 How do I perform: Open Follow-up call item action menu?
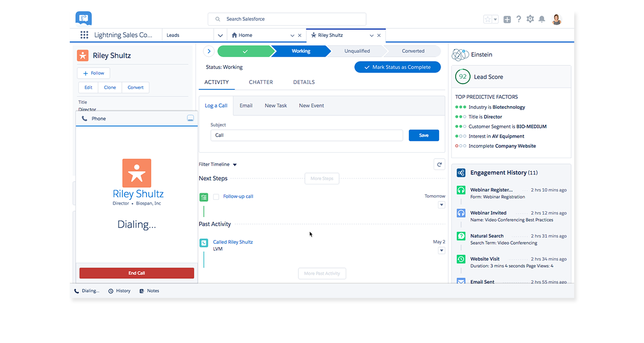click(442, 205)
